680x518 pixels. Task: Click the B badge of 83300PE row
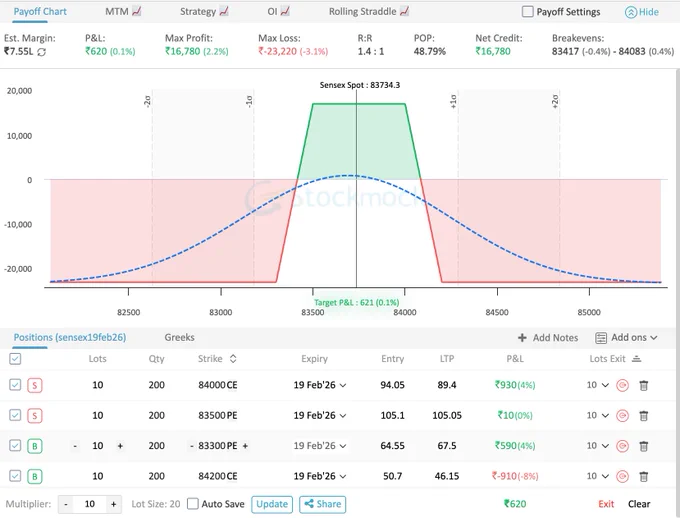pyautogui.click(x=35, y=446)
